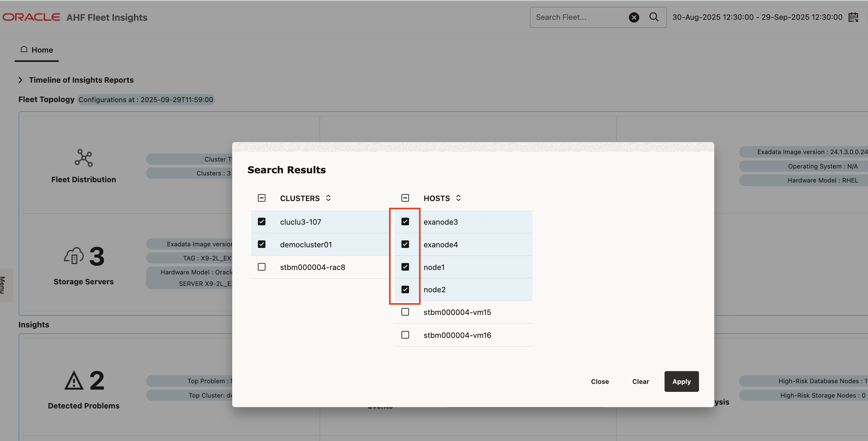Click the Clear button in Search Results
Image resolution: width=868 pixels, height=441 pixels.
click(640, 381)
